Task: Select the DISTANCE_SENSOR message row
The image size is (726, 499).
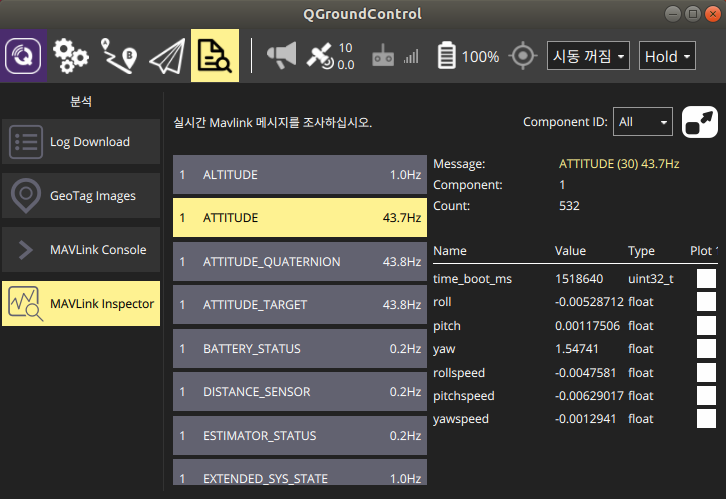Action: point(300,392)
